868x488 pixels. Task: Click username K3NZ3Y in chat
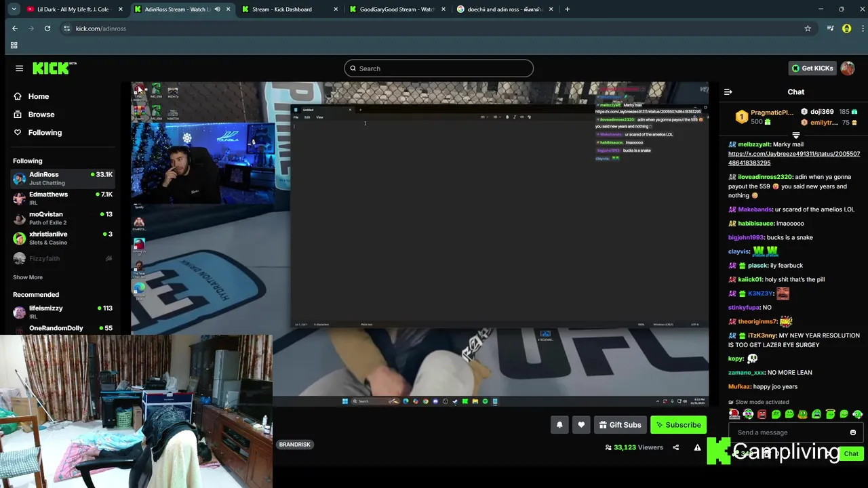(x=760, y=293)
